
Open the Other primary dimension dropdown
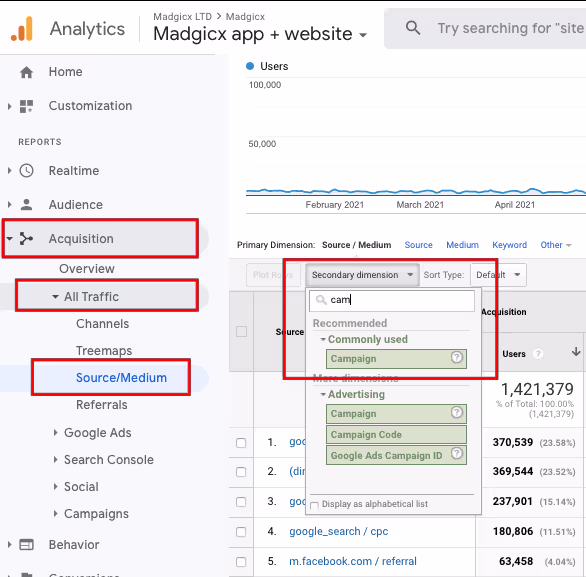556,245
